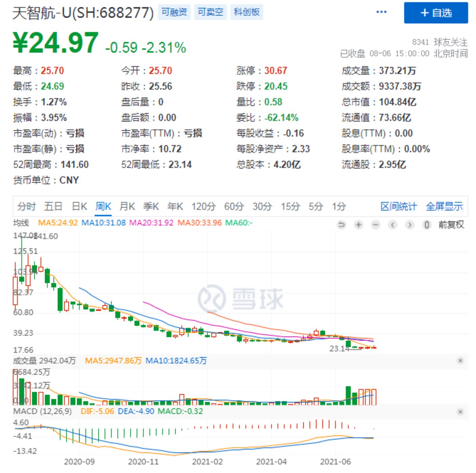This screenshot has width=476, height=473.
Task: Click the 可融资 tag
Action: pyautogui.click(x=174, y=12)
